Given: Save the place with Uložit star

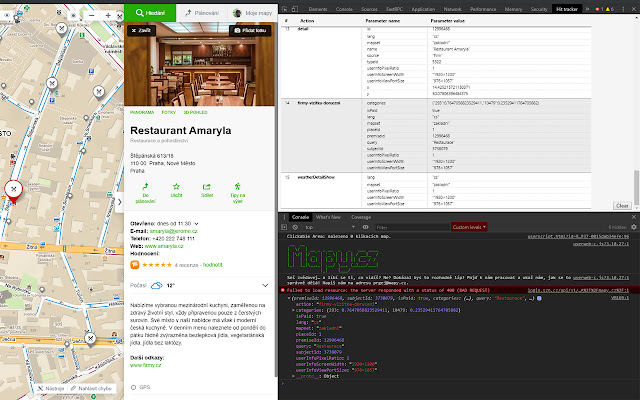Looking at the screenshot, I should (176, 190).
